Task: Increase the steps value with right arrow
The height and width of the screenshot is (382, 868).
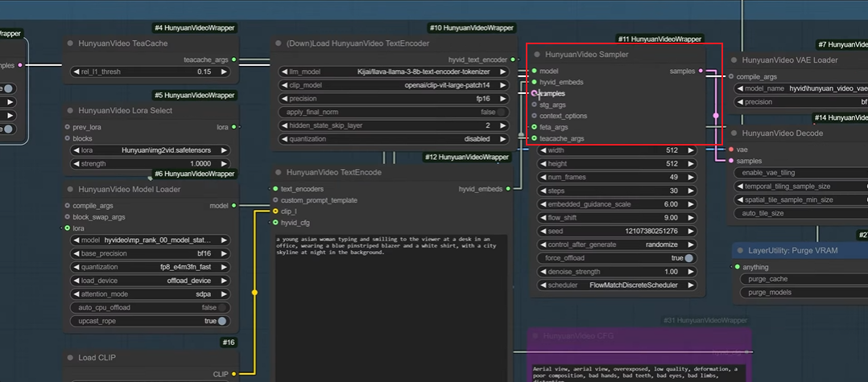Action: coord(691,191)
